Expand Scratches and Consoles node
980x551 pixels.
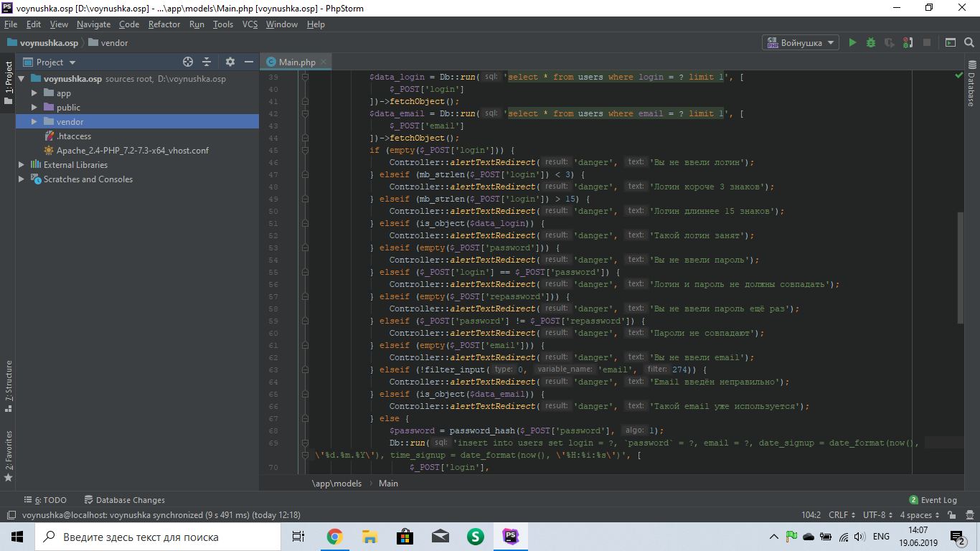(x=21, y=179)
